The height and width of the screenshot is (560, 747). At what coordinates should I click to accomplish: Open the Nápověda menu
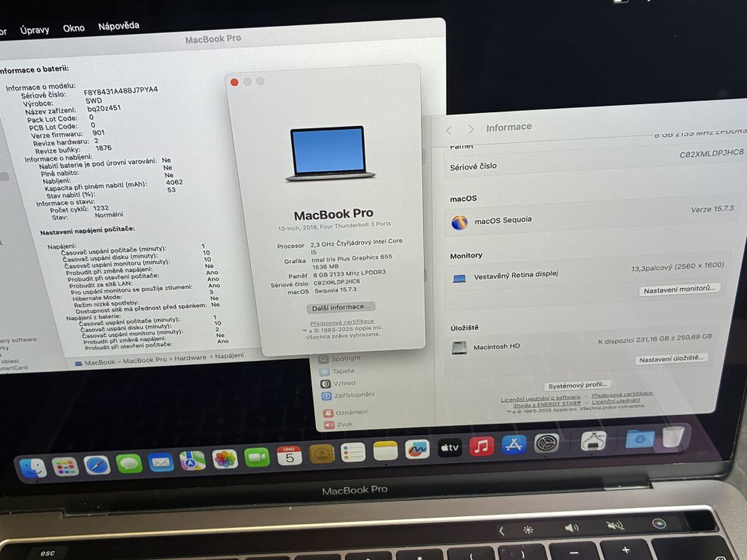point(119,26)
